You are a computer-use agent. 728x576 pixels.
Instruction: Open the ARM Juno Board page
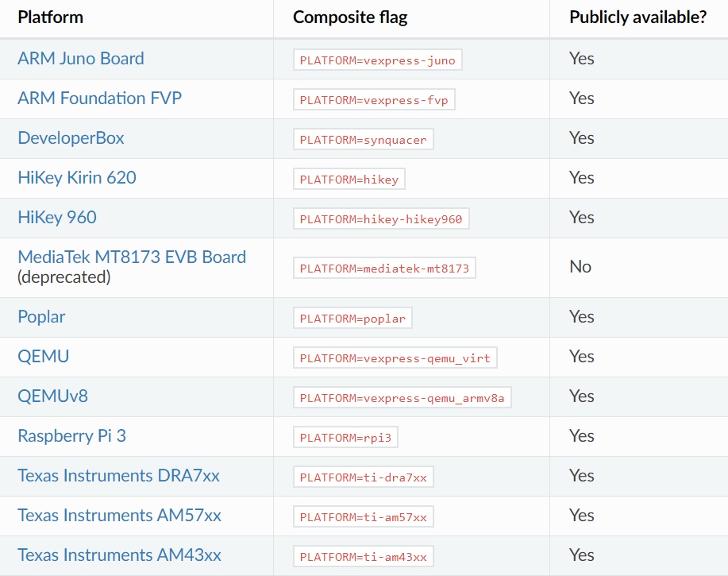click(x=80, y=58)
